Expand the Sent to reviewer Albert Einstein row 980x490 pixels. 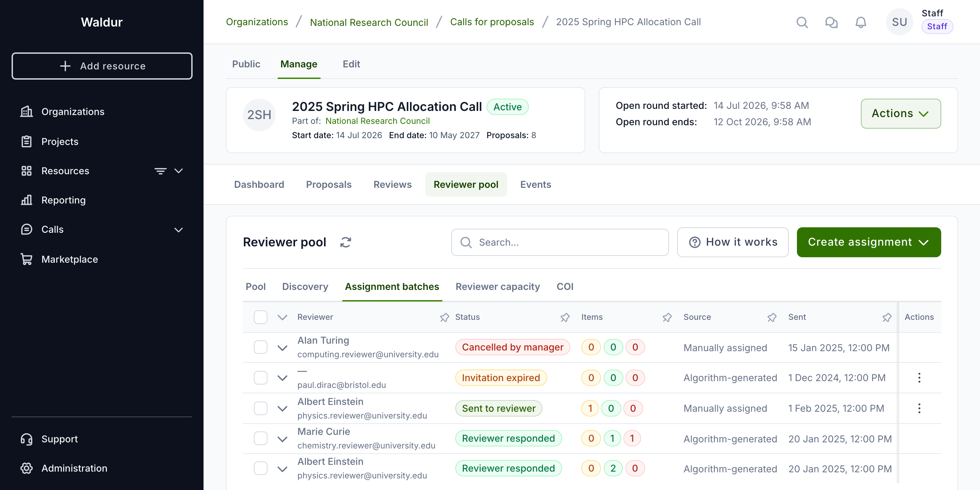click(x=282, y=409)
